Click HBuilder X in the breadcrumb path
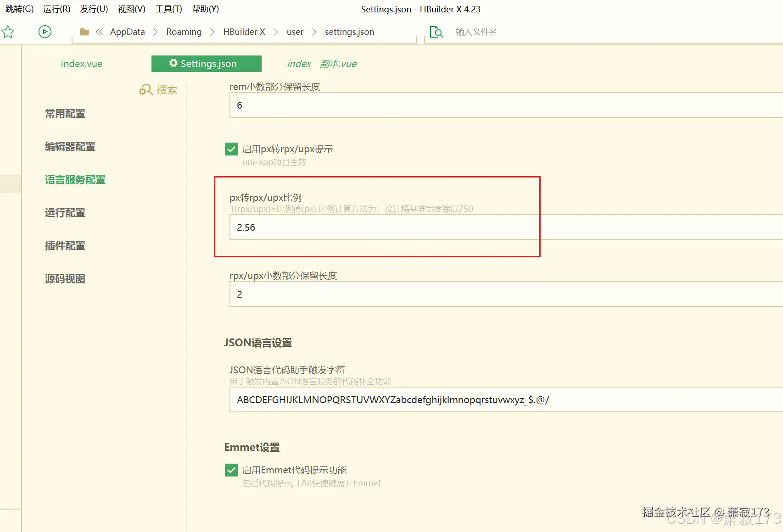 click(x=244, y=32)
